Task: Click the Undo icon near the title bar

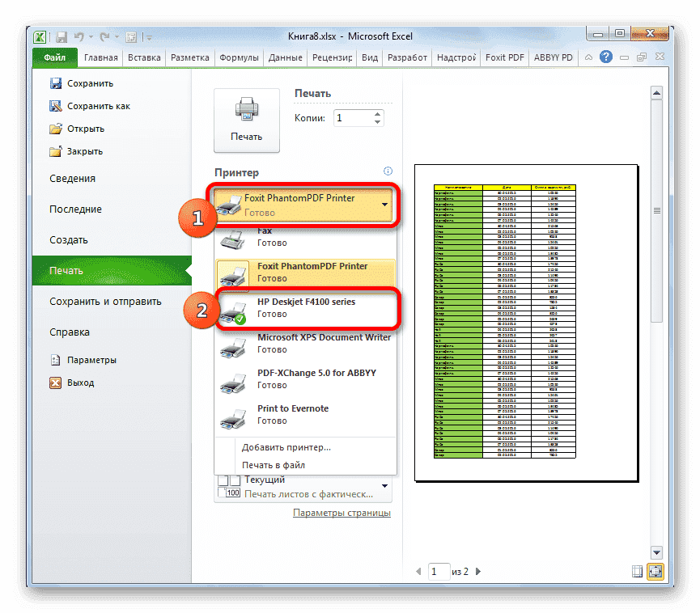Action: click(78, 36)
